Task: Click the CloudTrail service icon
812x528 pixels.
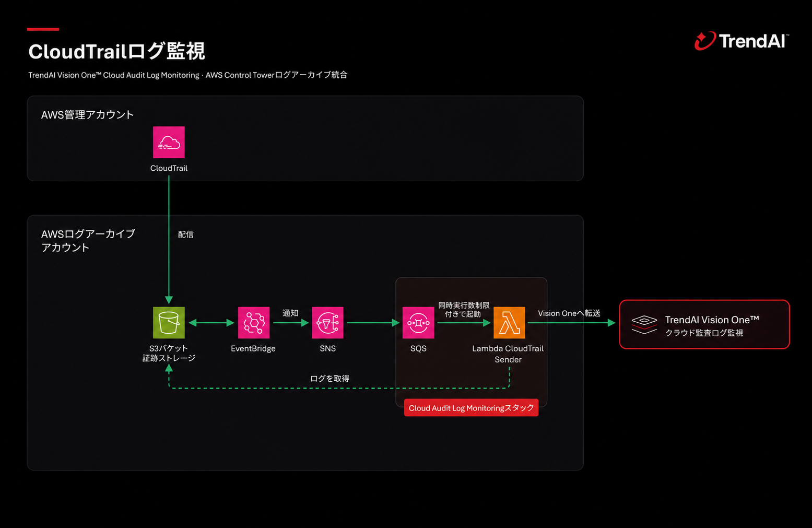Action: (x=169, y=142)
